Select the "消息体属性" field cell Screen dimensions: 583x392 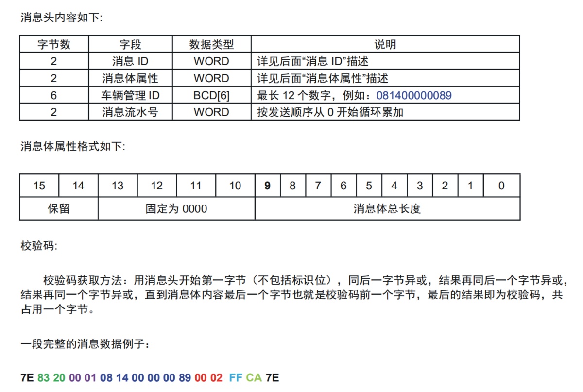(130, 78)
